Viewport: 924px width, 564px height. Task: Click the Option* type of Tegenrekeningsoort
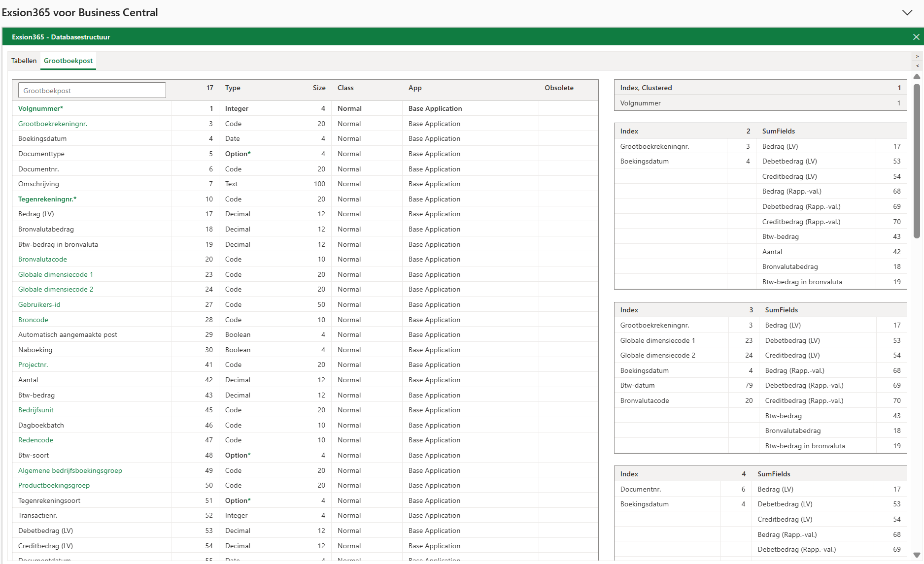(238, 500)
